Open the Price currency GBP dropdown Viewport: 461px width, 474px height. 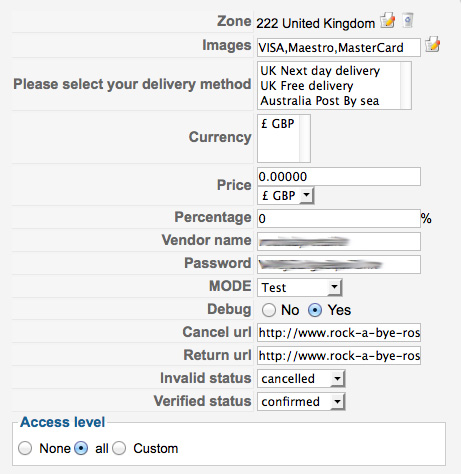tap(285, 195)
